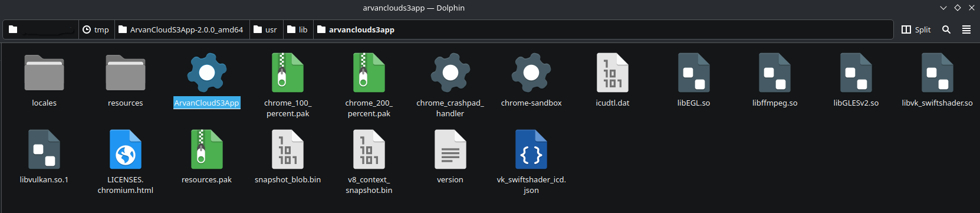Viewport: 980px width, 213px height.
Task: Select the libGLESv2.so library icon
Action: 856,73
